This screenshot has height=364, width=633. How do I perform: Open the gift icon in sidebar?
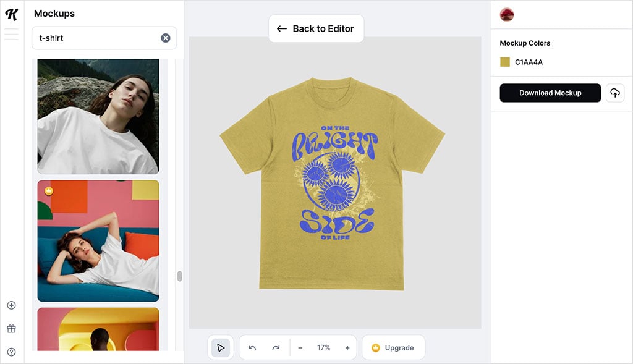pos(11,329)
